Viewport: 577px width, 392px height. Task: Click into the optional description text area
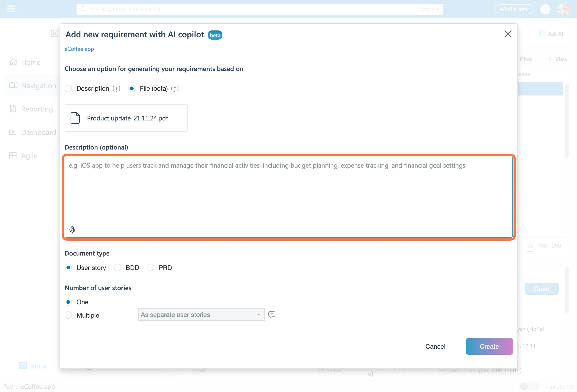[288, 193]
